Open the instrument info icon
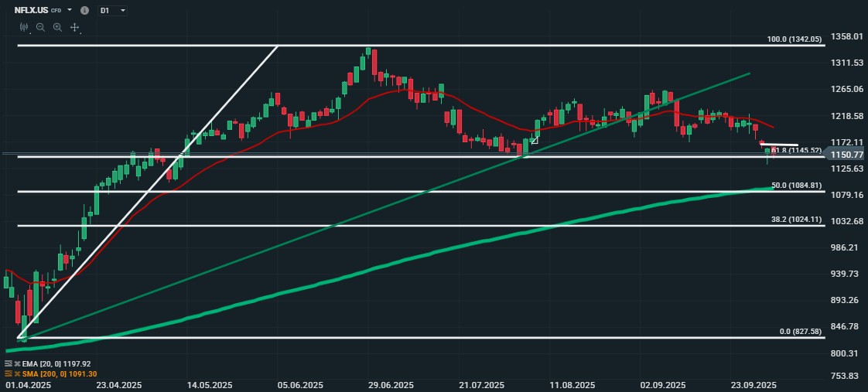The width and height of the screenshot is (868, 392). click(85, 11)
